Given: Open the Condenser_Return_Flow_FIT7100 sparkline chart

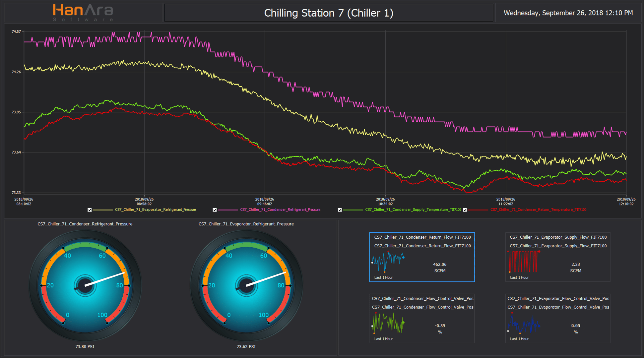Looking at the screenshot, I should tap(388, 262).
